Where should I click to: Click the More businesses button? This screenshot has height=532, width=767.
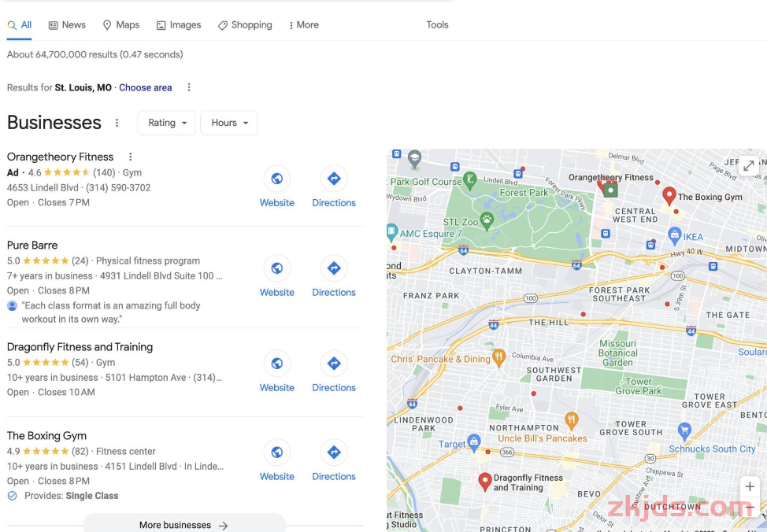coord(184,524)
